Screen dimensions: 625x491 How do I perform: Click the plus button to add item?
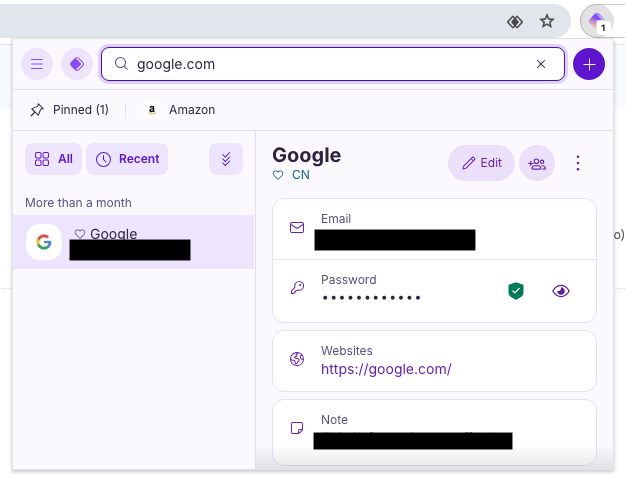coord(589,64)
